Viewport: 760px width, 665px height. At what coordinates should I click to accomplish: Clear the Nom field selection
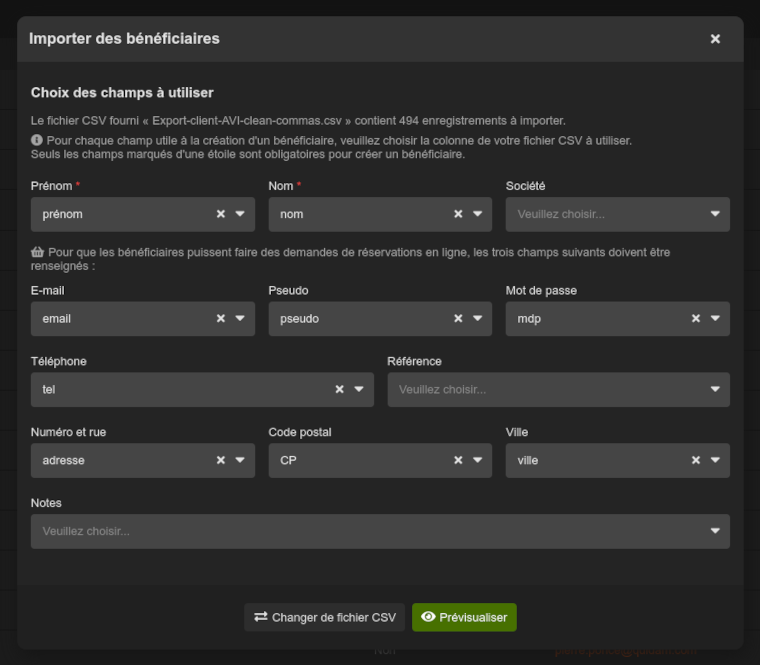pyautogui.click(x=458, y=214)
